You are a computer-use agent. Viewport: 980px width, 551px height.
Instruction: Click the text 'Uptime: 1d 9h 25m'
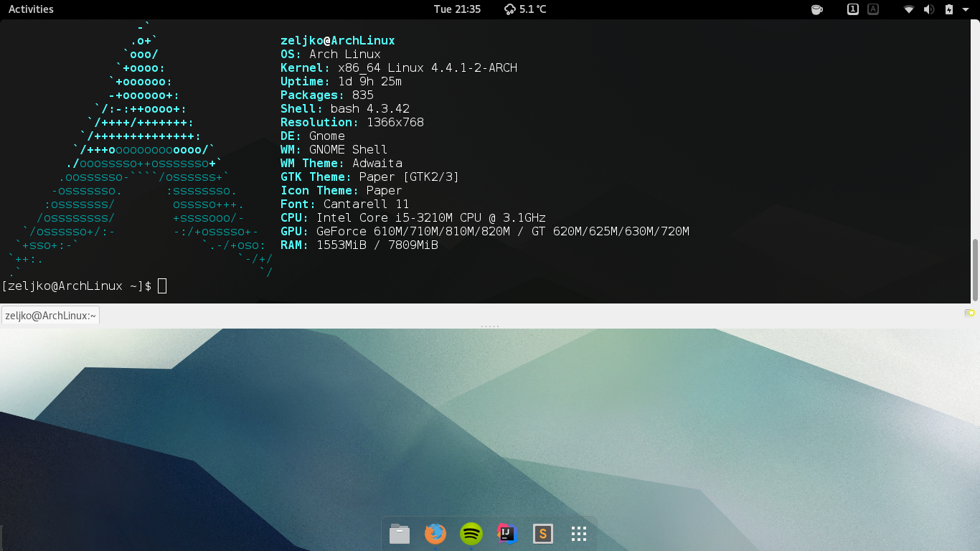[341, 82]
